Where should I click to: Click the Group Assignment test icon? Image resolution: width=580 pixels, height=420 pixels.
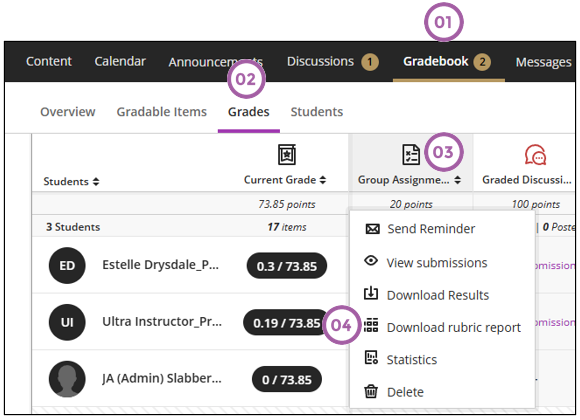(411, 154)
